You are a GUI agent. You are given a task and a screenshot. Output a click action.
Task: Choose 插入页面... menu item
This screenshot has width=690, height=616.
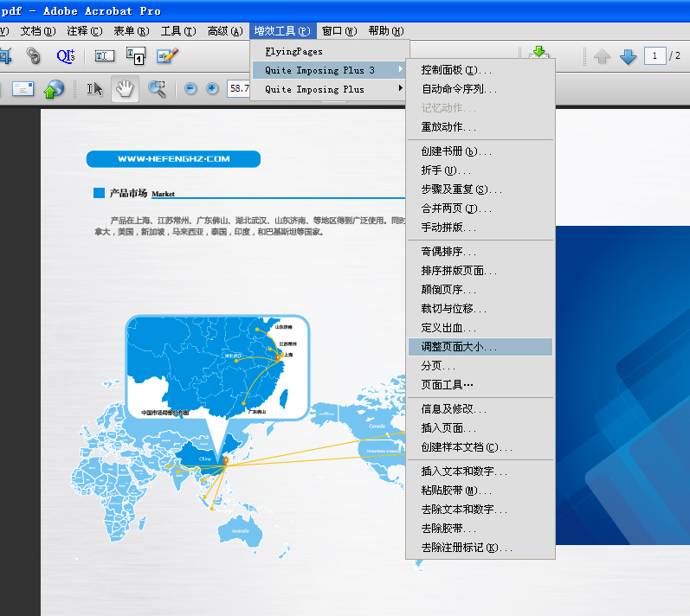(480, 427)
